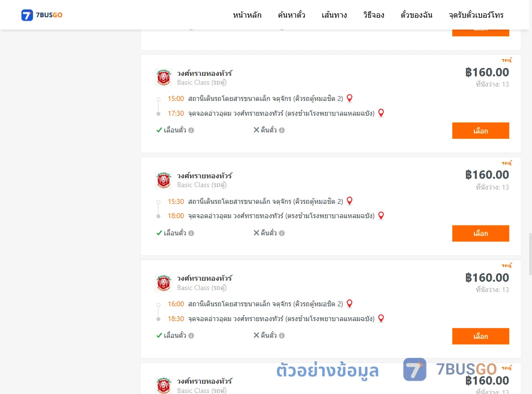
Task: Show เลื่อนตั๋ว info icon on 16:00 trip
Action: point(191,335)
